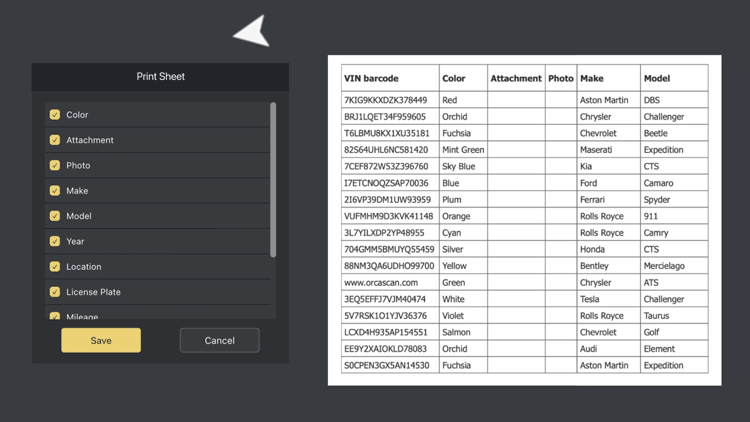Screen dimensions: 750x422
Task: Click the www.orcascan.com cell
Action: point(390,282)
